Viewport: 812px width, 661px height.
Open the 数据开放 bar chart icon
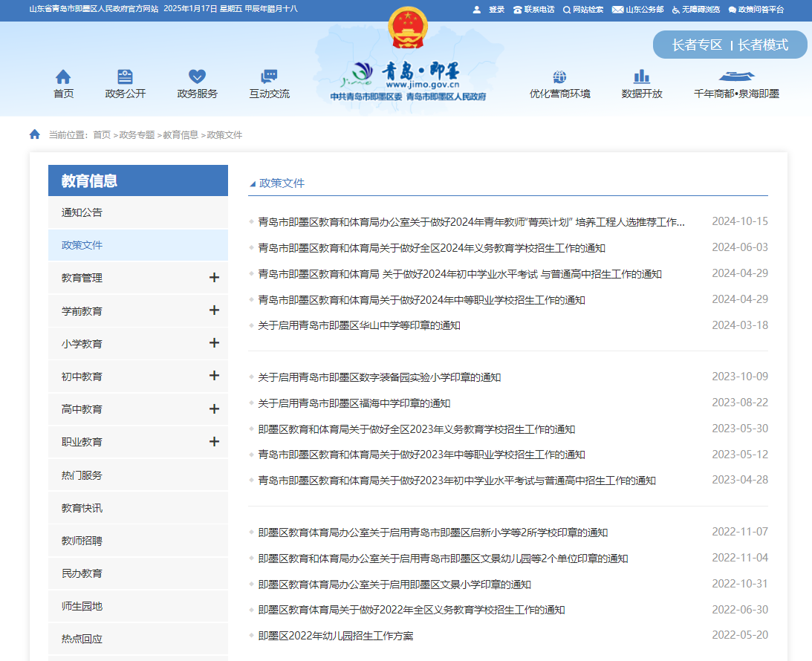pyautogui.click(x=642, y=76)
